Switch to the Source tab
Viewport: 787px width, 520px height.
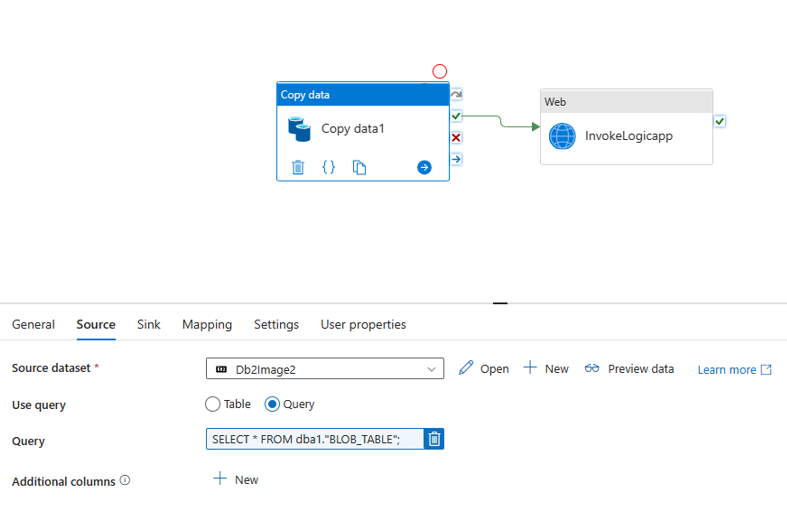[96, 325]
